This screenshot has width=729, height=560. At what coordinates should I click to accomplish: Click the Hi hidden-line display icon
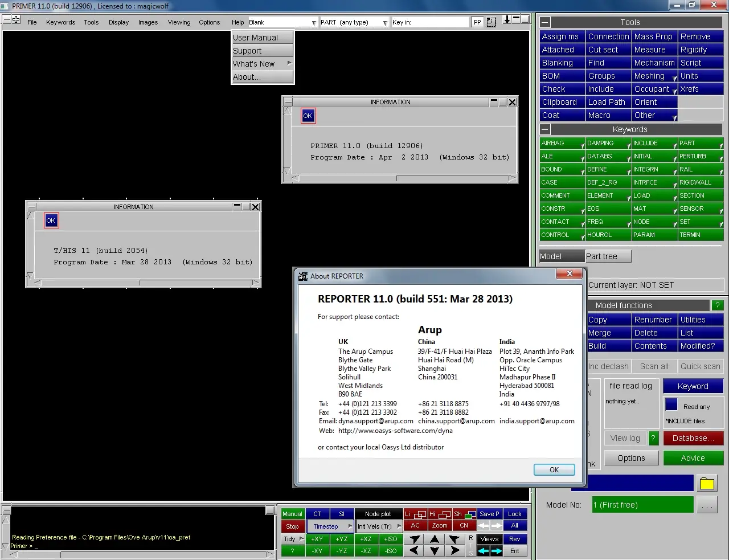click(440, 514)
